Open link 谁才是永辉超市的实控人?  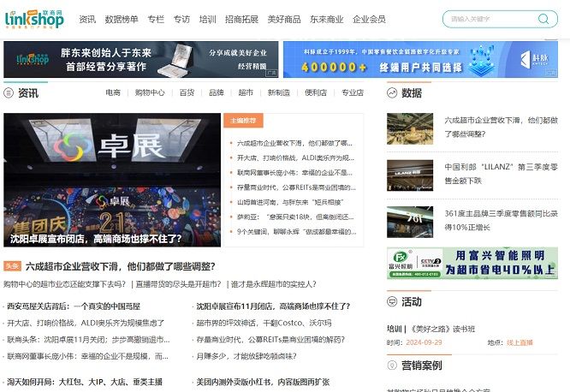click(273, 284)
